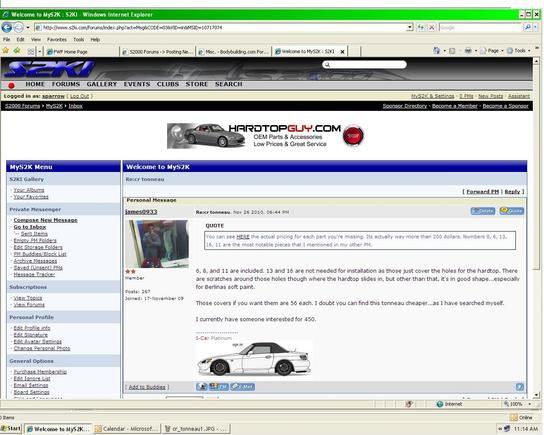Click the Refresh icon beside address bar
The height and width of the screenshot is (435, 544).
(421, 27)
